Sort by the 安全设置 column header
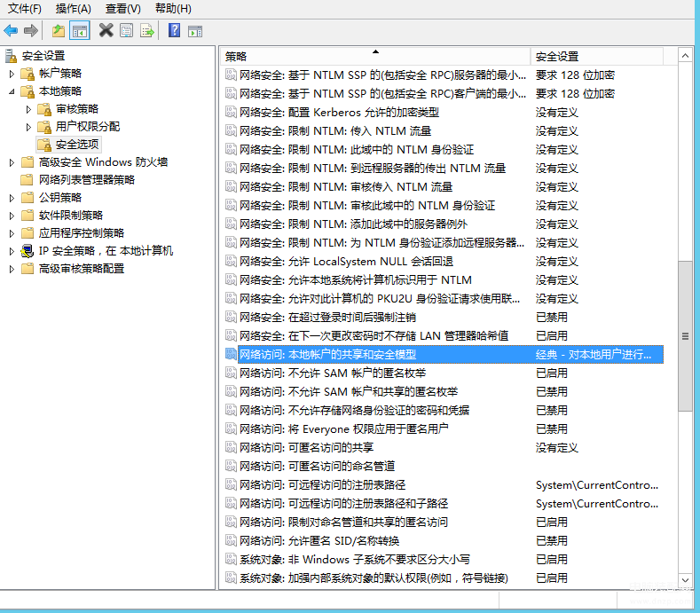 [597, 56]
